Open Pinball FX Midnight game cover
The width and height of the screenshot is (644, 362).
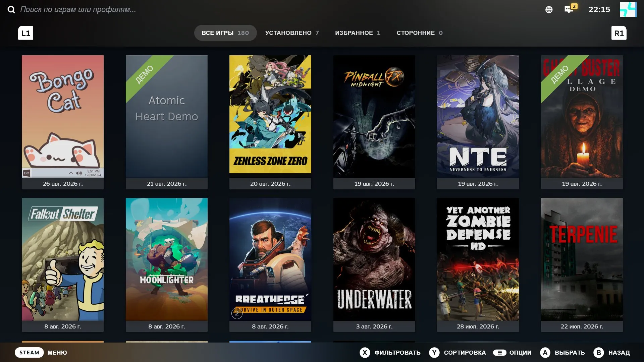(374, 116)
